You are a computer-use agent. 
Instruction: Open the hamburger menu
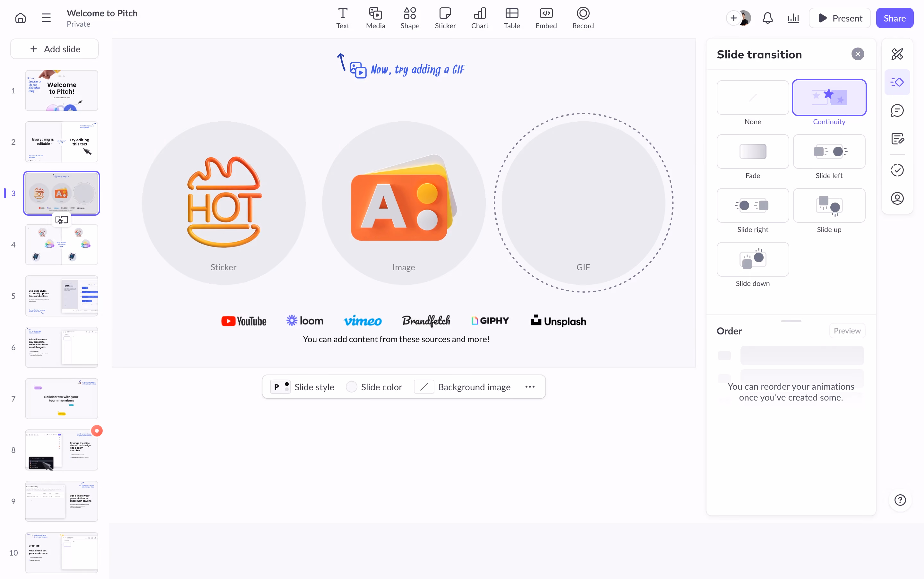click(x=46, y=18)
